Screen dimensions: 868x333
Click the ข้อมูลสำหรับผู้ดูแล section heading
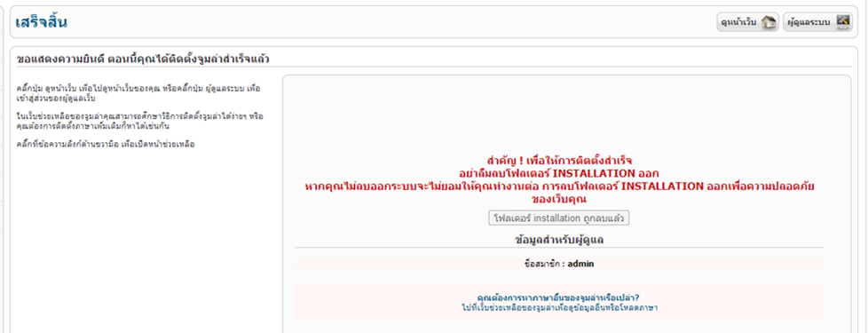559,241
